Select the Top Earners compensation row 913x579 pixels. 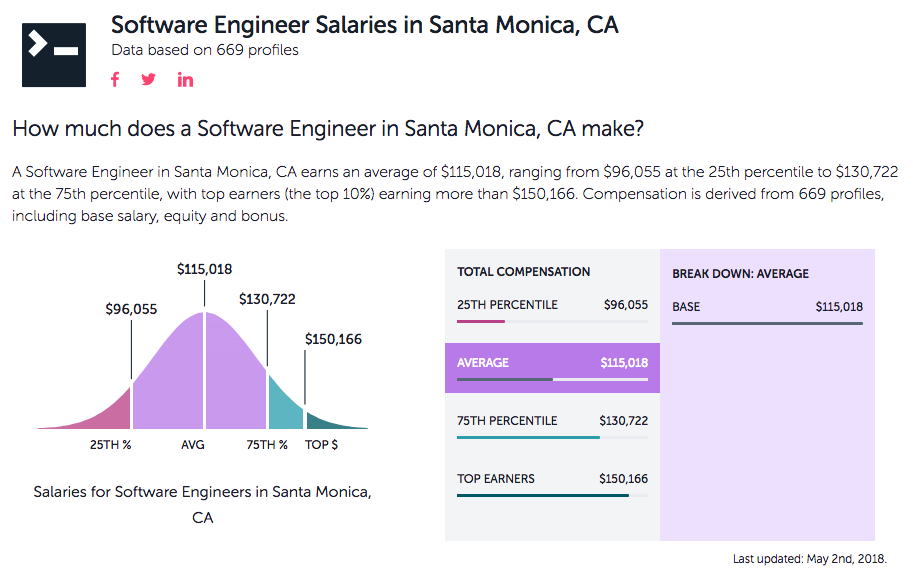point(552,482)
